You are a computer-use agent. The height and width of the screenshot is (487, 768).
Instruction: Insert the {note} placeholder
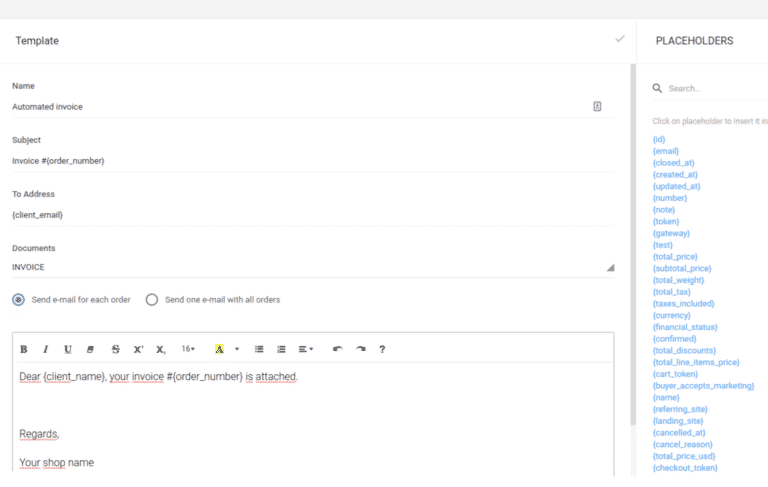[664, 210]
